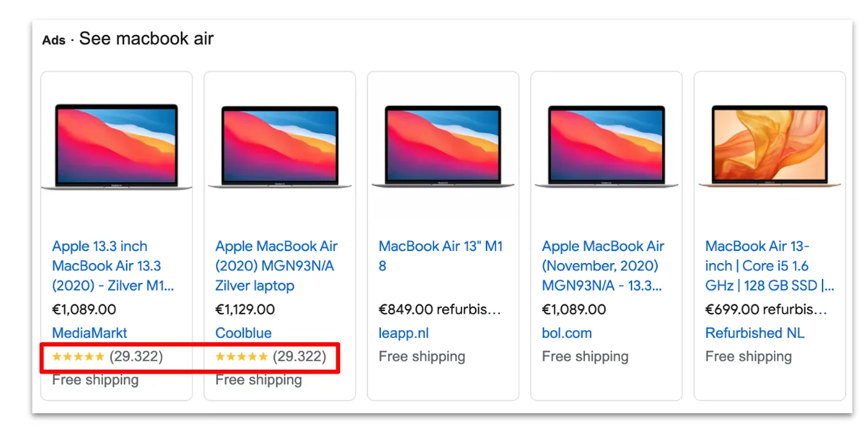This screenshot has height=438, width=868.
Task: Open the leapp.nl MacBook Air product image
Action: point(443,146)
